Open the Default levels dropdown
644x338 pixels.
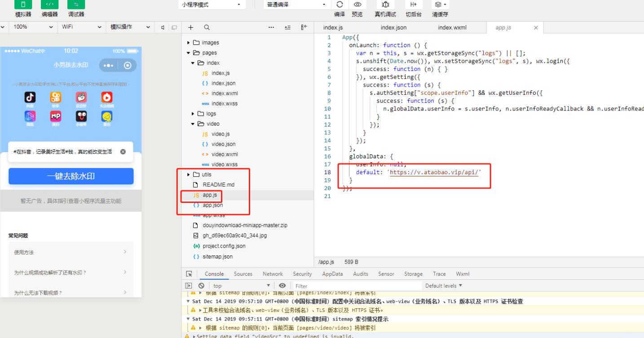[x=444, y=285]
